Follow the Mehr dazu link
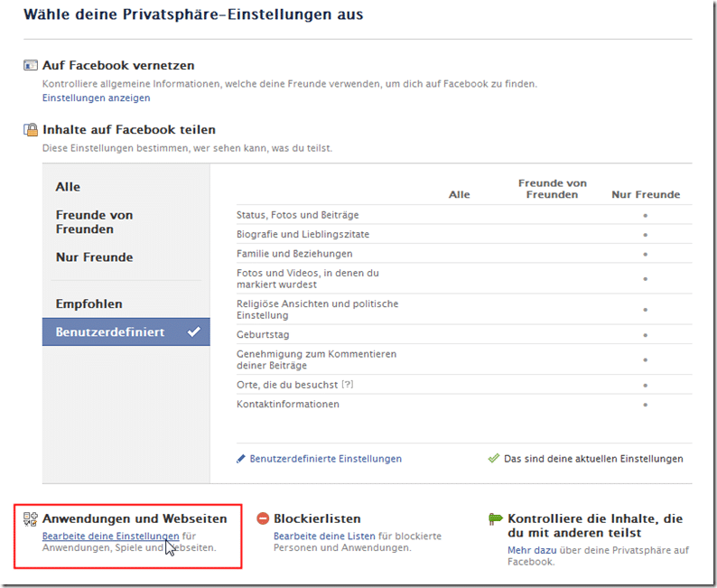 coord(532,550)
